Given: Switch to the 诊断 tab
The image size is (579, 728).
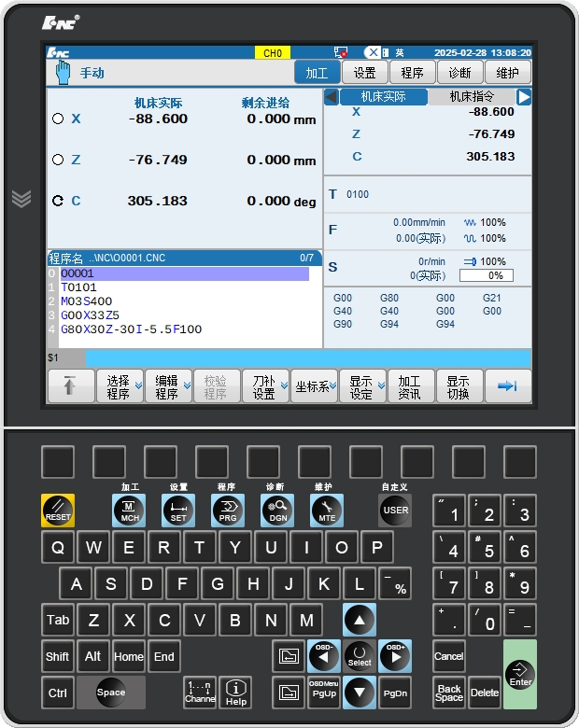Looking at the screenshot, I should pos(459,73).
